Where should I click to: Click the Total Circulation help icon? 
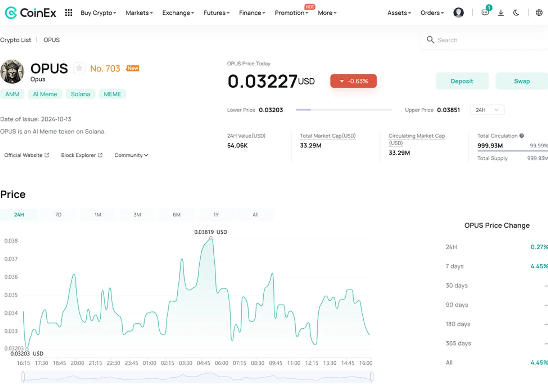pyautogui.click(x=521, y=136)
